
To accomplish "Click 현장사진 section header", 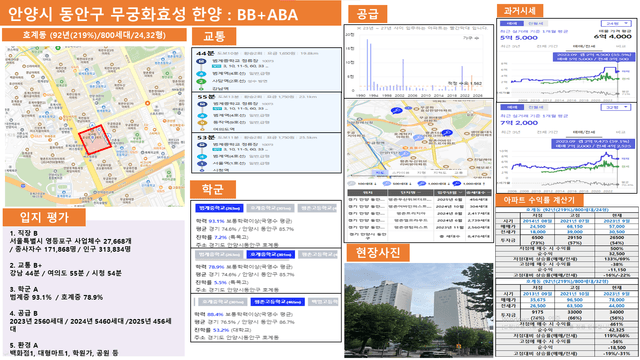I will pos(378,253).
